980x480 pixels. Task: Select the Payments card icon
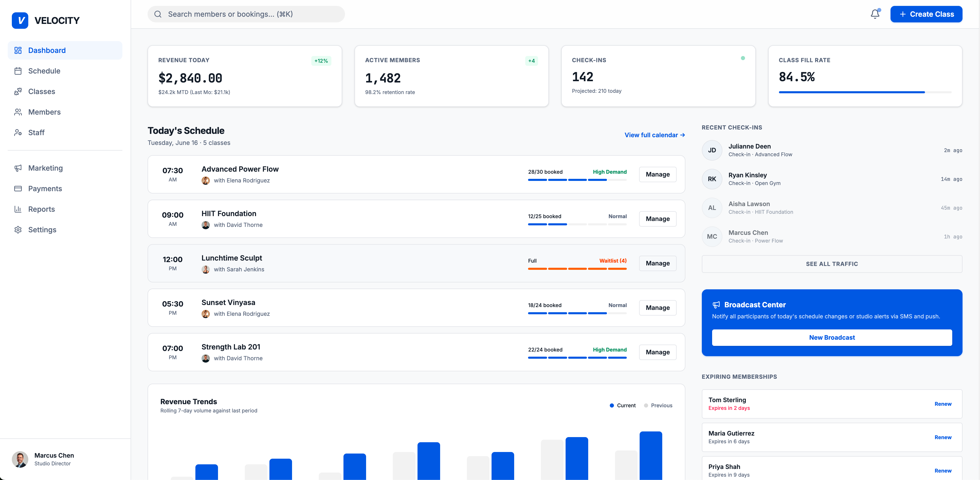(18, 189)
